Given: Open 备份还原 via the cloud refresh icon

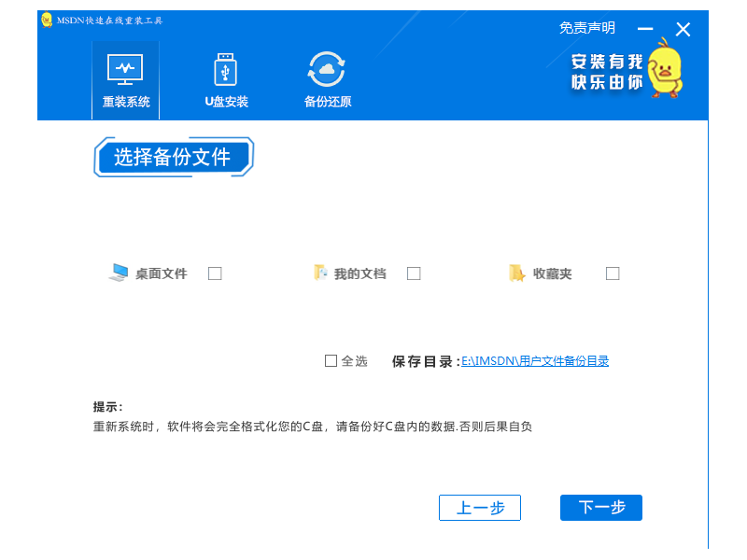Looking at the screenshot, I should click(x=324, y=70).
